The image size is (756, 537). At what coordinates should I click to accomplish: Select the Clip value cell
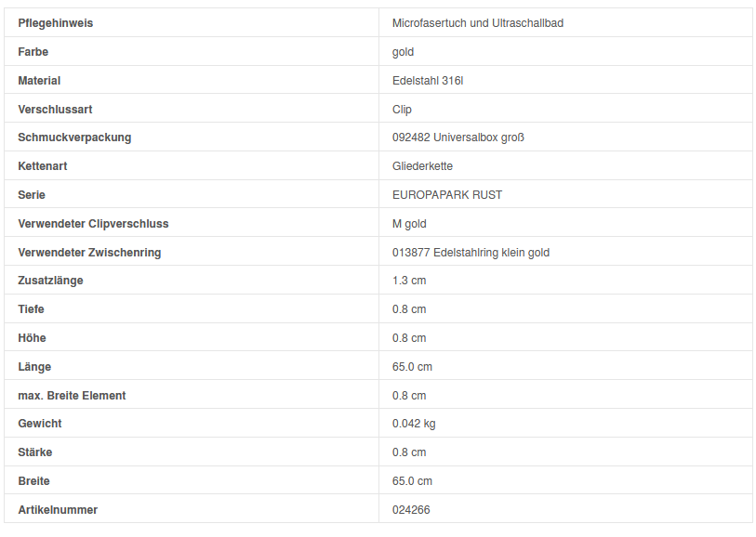click(x=402, y=110)
